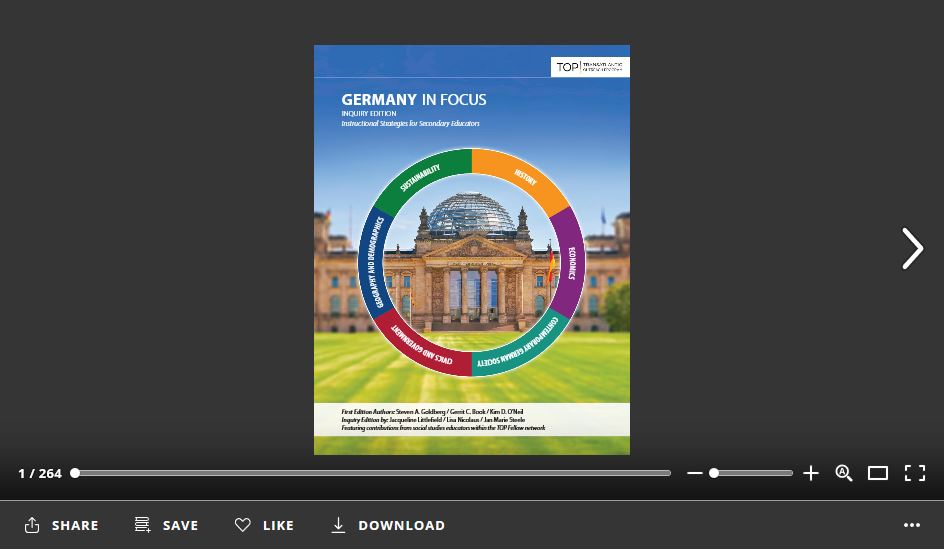Click the 1 / 264 page counter
The image size is (944, 549).
click(40, 474)
